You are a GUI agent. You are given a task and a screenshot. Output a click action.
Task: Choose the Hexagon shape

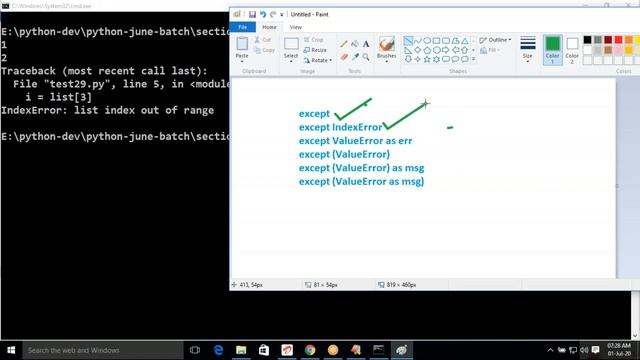(436, 50)
